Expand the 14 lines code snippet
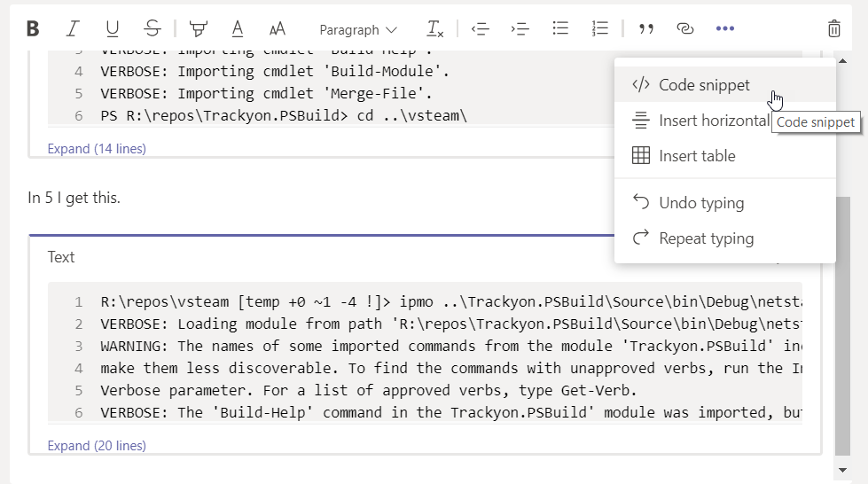Screen dimensions: 868x484 click(97, 148)
